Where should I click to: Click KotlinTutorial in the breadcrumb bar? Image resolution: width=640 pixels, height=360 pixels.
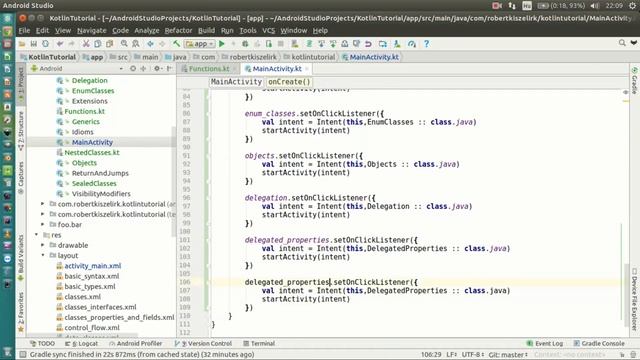click(52, 57)
